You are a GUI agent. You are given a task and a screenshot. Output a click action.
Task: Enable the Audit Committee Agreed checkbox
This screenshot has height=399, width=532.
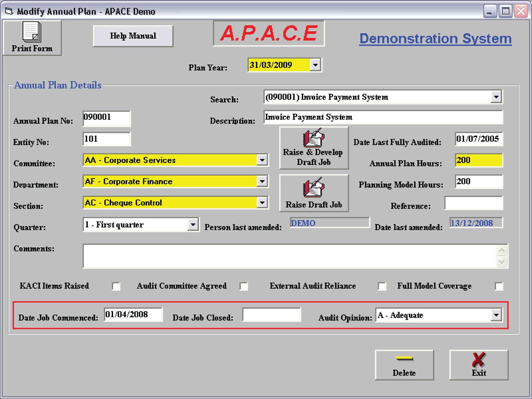pos(244,286)
